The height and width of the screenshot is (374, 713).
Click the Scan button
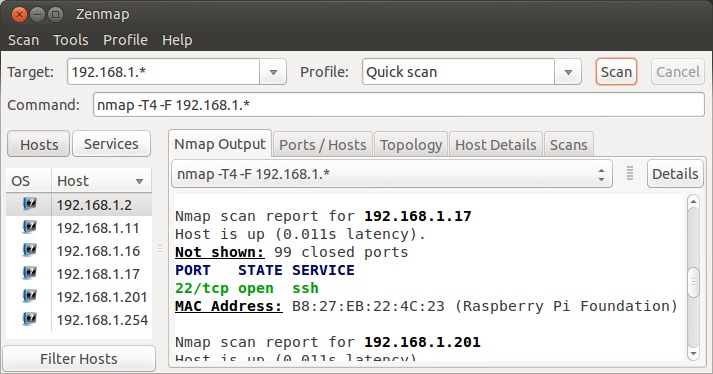tap(616, 72)
